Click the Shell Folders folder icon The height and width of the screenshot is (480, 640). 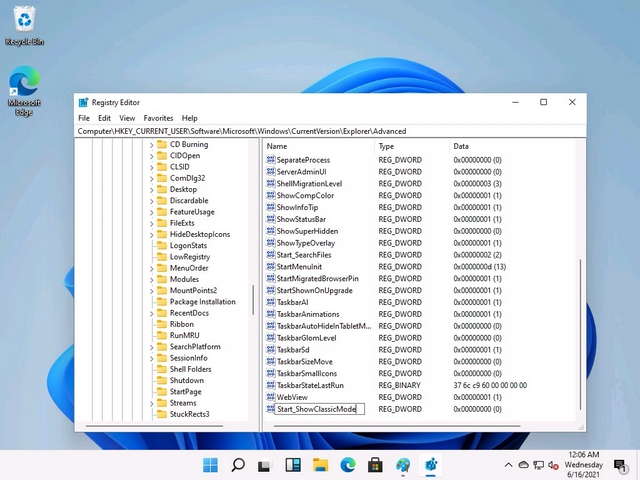point(161,369)
